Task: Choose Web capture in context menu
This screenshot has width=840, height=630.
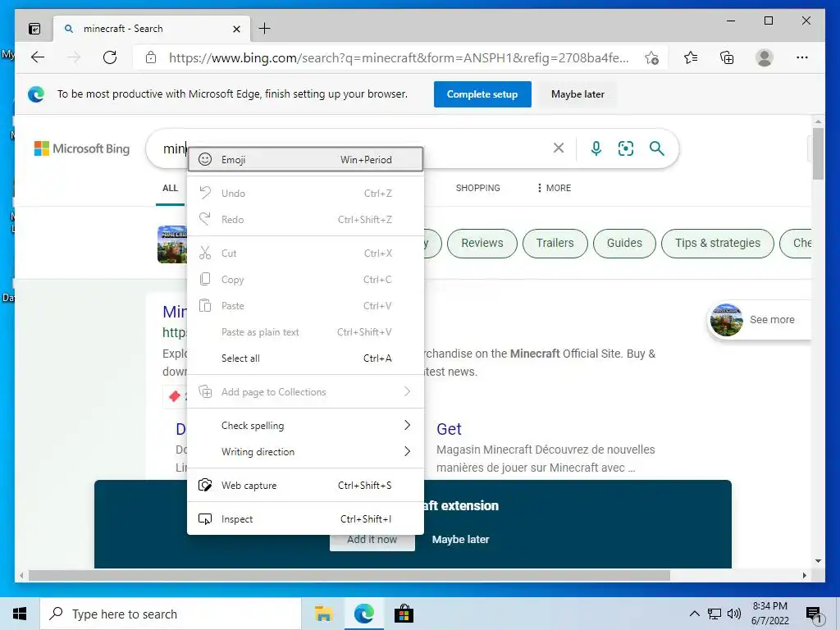Action: (305, 486)
